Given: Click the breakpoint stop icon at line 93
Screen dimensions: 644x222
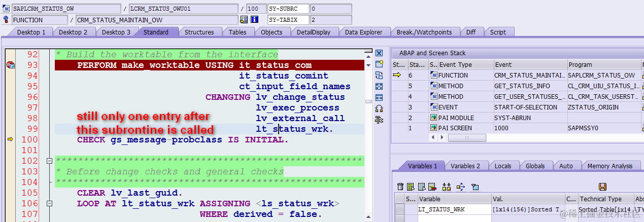Looking at the screenshot, I should coord(11,65).
